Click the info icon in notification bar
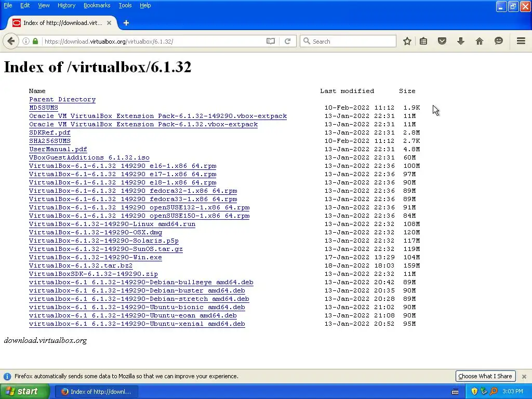This screenshot has width=532, height=399. (7, 376)
